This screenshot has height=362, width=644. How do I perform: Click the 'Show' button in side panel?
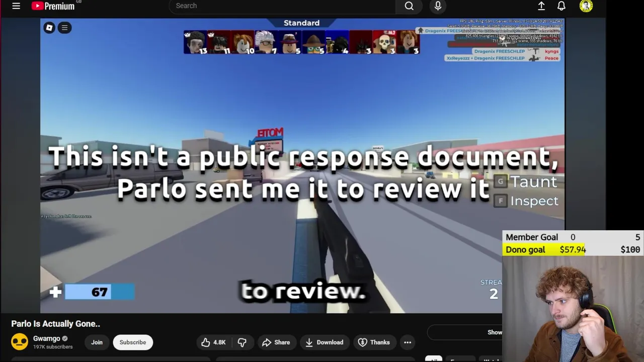pos(495,332)
